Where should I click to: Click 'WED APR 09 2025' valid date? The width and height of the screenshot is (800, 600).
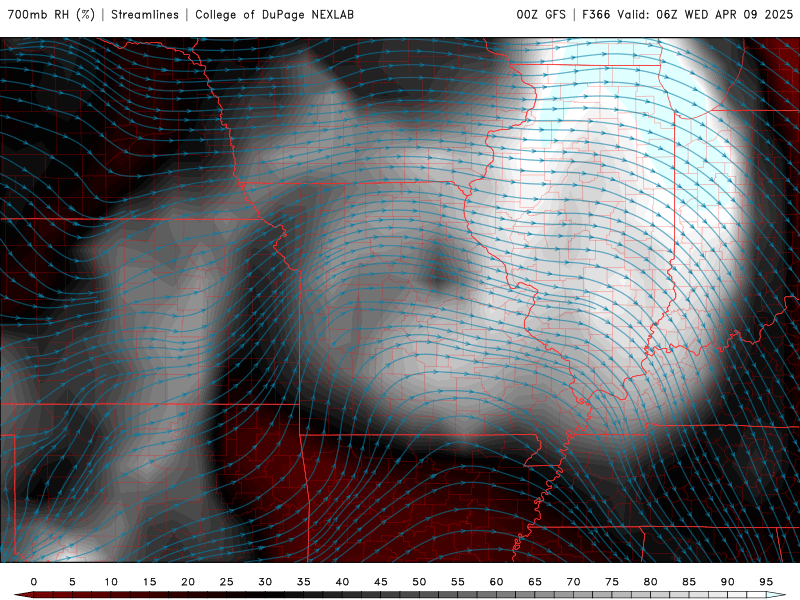738,14
